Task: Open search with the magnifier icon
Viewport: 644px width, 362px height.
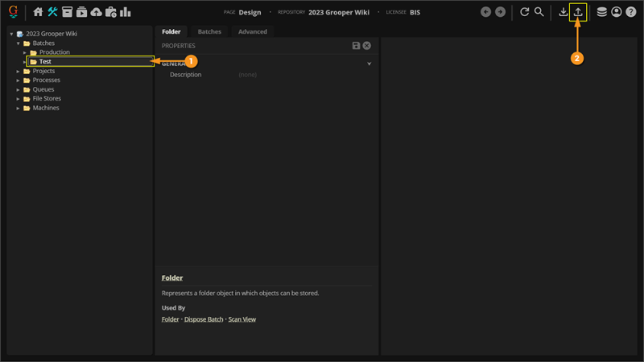Action: 539,12
